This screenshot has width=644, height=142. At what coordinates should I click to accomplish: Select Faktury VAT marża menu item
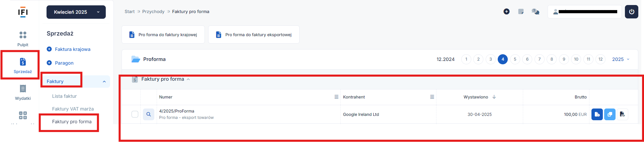click(73, 109)
